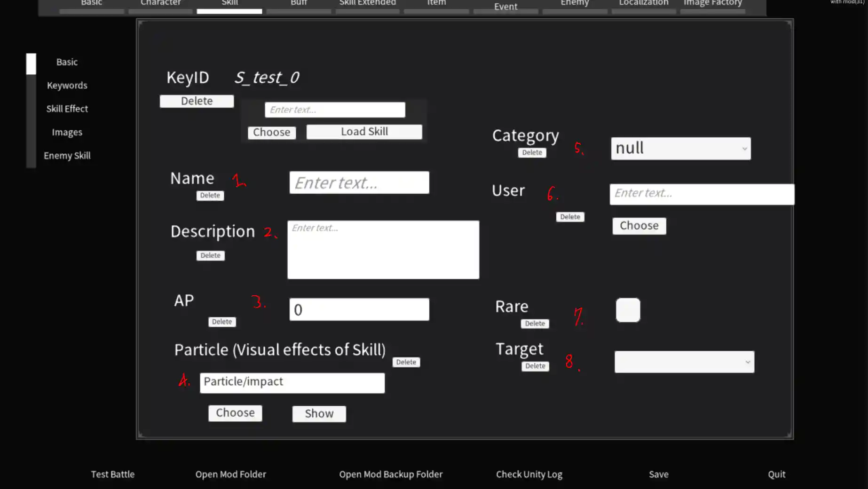Start a Test Battle

tap(113, 474)
